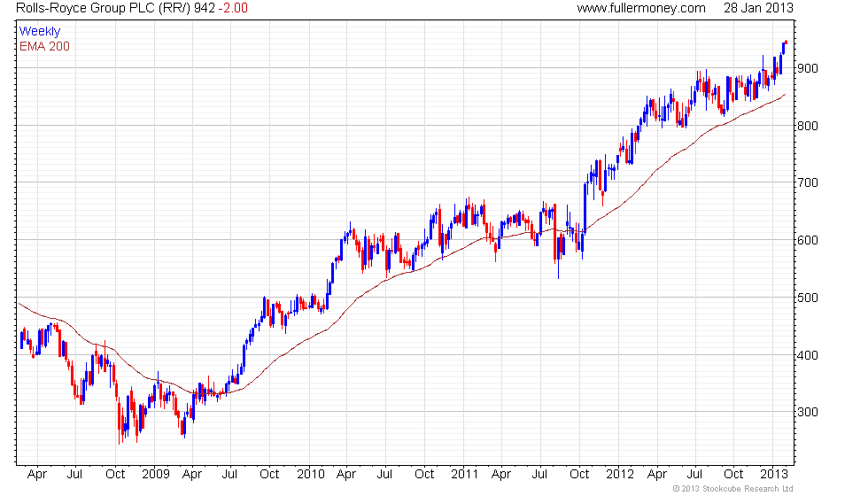Click the 2009 year label on time axis
868x496 pixels.
(x=156, y=475)
